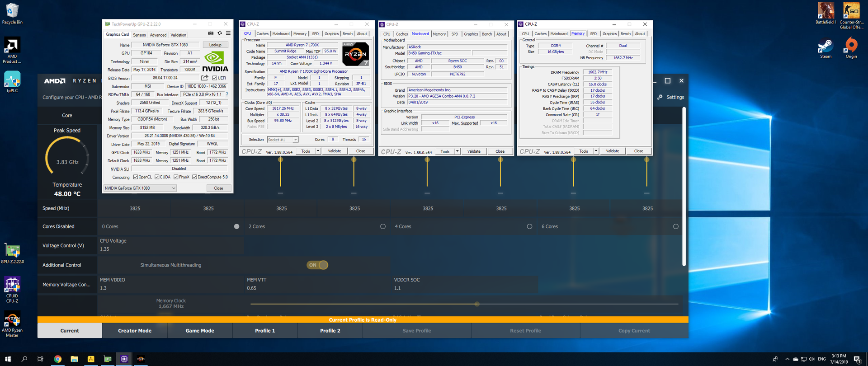
Task: Open Chrome from the taskbar
Action: (x=57, y=359)
